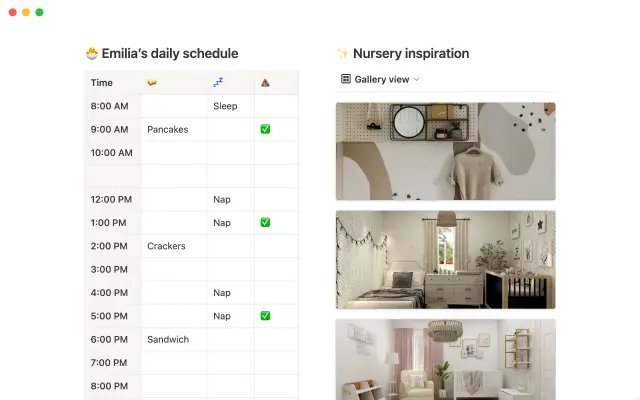Toggle the green checkmark in the 9:00 AM row
This screenshot has width=640, height=400.
click(265, 129)
